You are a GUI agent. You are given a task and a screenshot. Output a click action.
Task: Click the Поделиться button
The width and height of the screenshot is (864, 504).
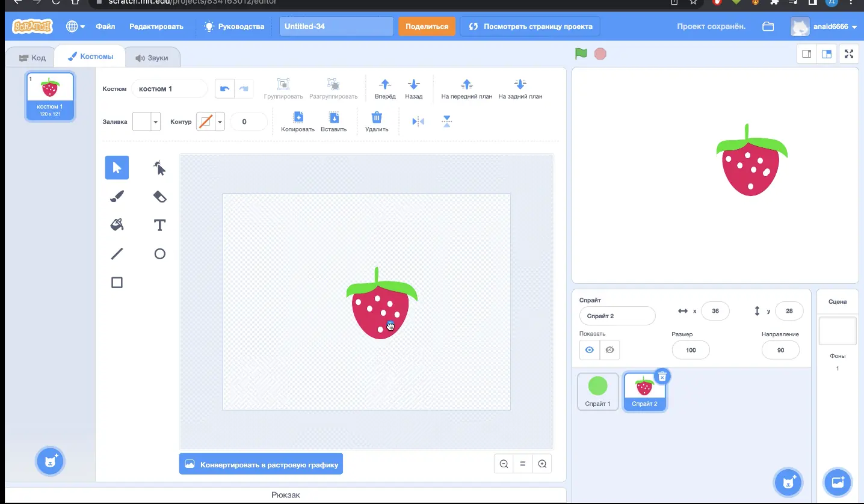[427, 26]
